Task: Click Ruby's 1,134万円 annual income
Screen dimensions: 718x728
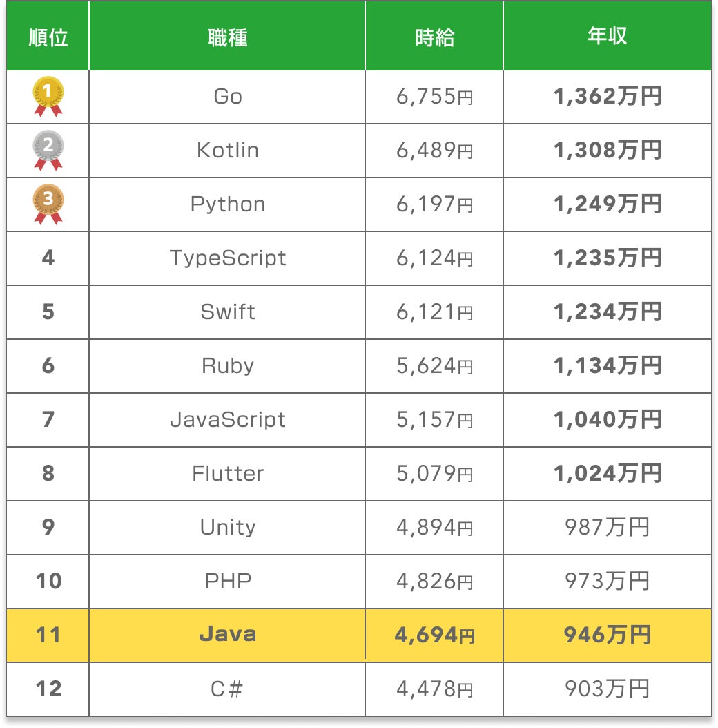Action: 607,366
